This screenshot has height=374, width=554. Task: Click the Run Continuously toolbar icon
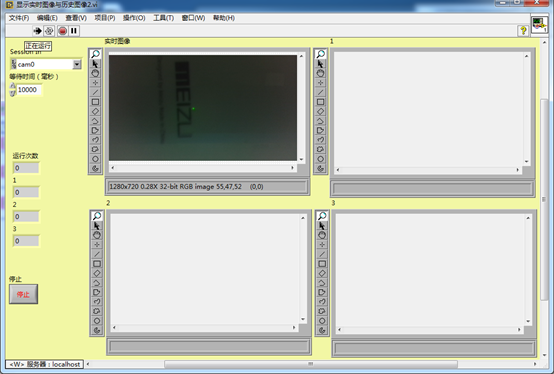(x=49, y=31)
